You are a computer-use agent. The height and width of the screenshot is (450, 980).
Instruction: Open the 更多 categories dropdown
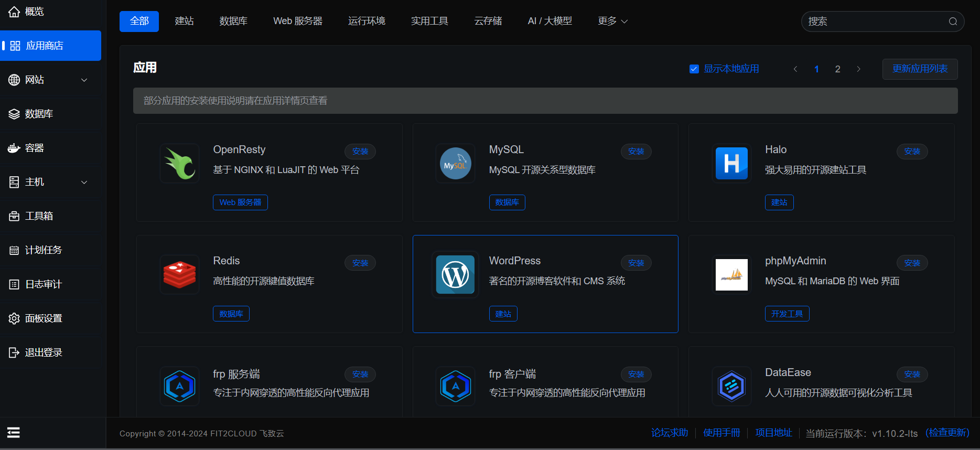point(612,21)
